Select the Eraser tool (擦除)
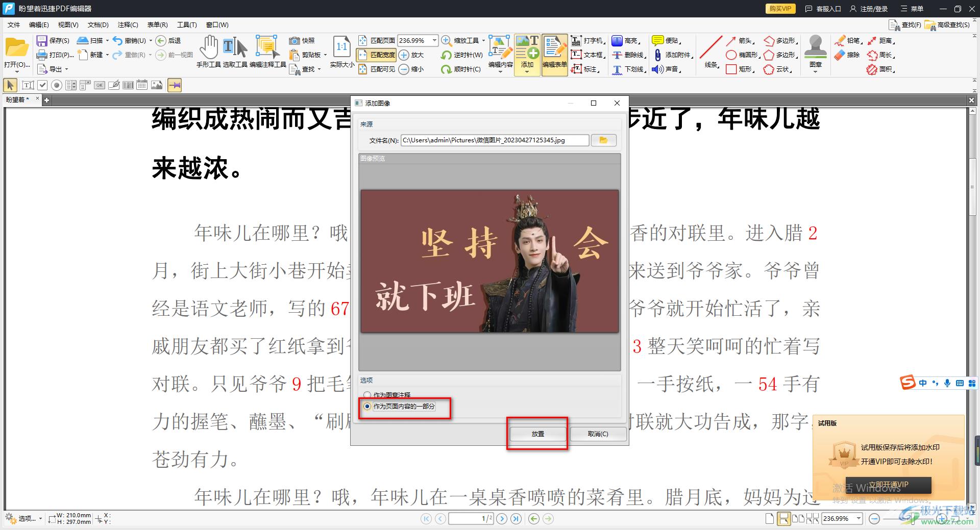Screen dimensions: 980x530 tap(848, 55)
